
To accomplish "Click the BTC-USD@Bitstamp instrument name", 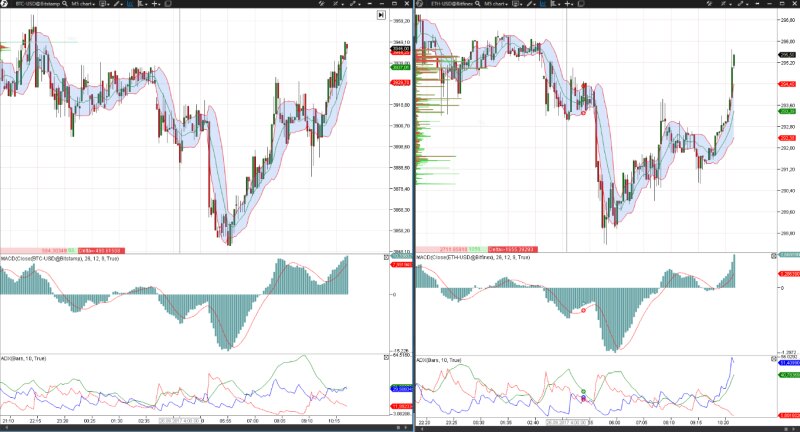I will [x=37, y=4].
